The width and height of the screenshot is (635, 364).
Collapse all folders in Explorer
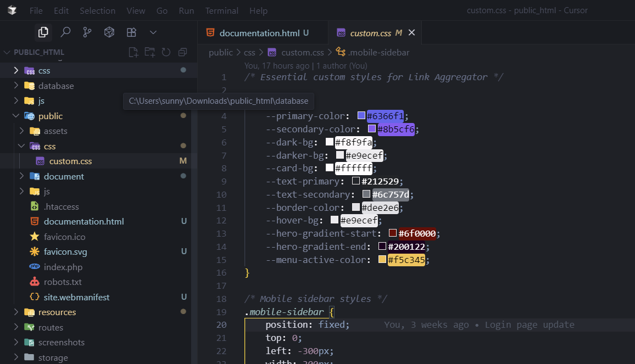click(182, 52)
